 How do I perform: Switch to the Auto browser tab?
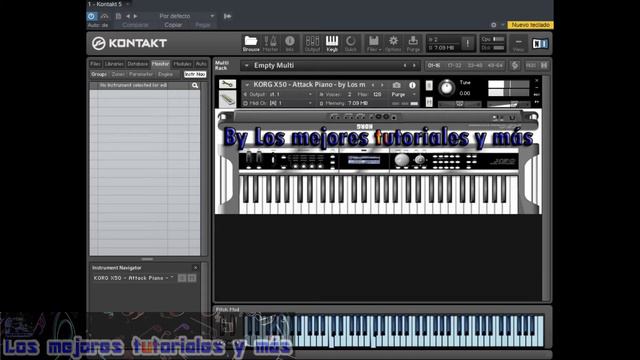(x=201, y=64)
